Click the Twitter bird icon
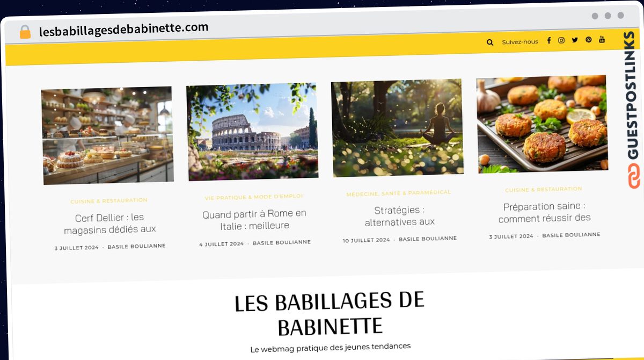 pos(575,40)
